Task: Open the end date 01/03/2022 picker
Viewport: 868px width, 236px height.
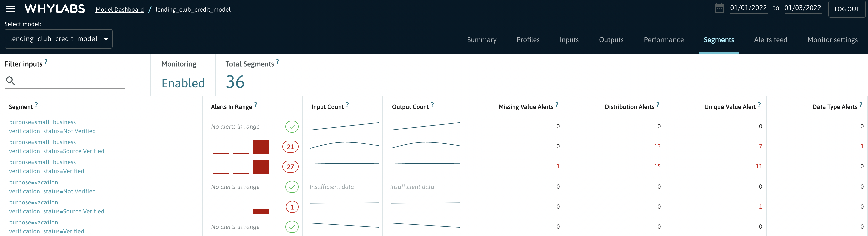Action: (x=802, y=8)
